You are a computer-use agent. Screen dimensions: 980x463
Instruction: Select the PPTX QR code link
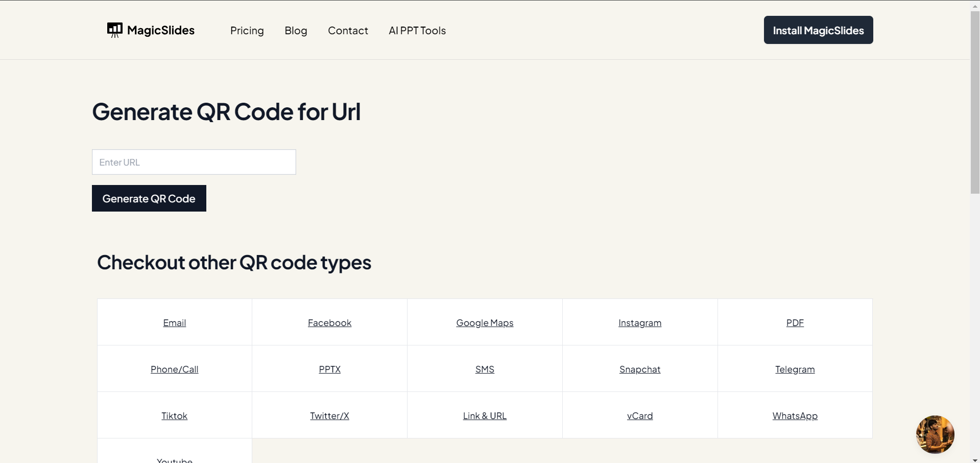(329, 369)
